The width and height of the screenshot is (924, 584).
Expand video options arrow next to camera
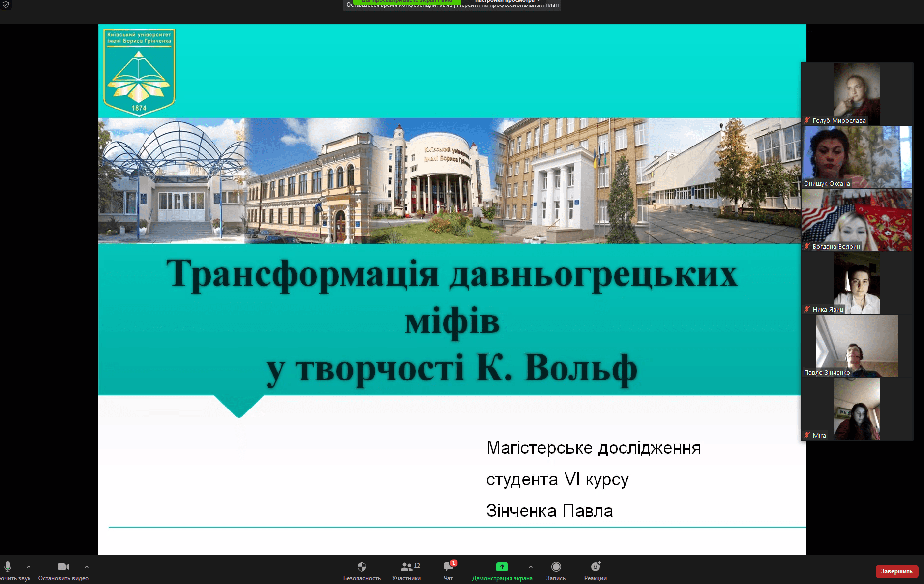[x=87, y=567]
